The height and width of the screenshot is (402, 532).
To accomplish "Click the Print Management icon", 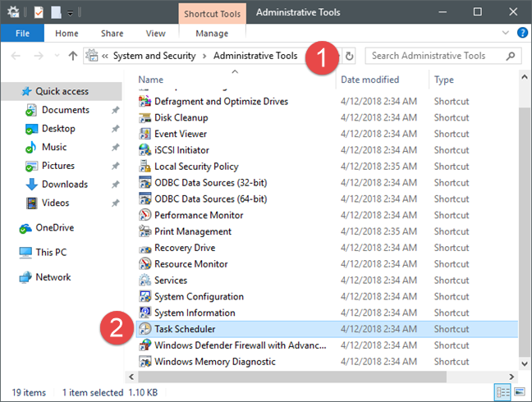I will coord(144,231).
